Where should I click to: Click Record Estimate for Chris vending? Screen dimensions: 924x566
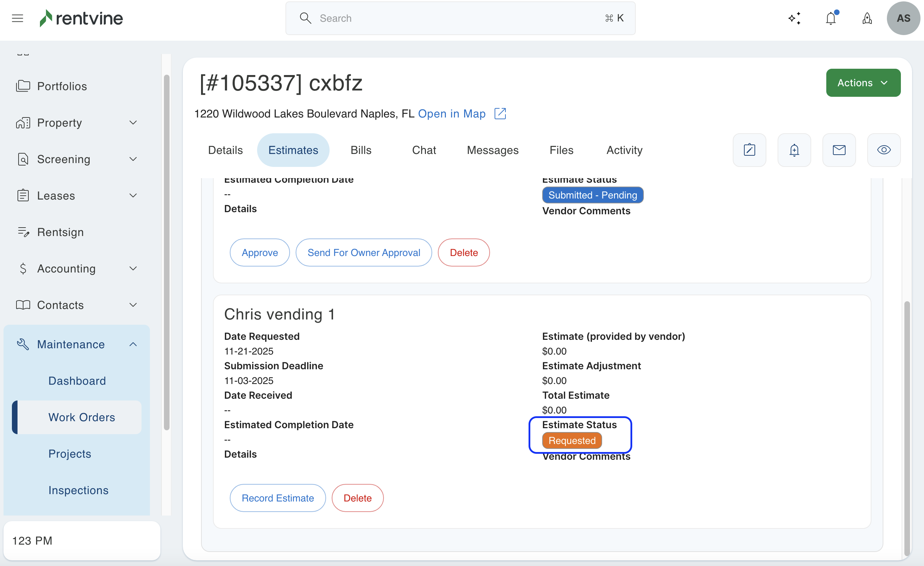click(277, 498)
